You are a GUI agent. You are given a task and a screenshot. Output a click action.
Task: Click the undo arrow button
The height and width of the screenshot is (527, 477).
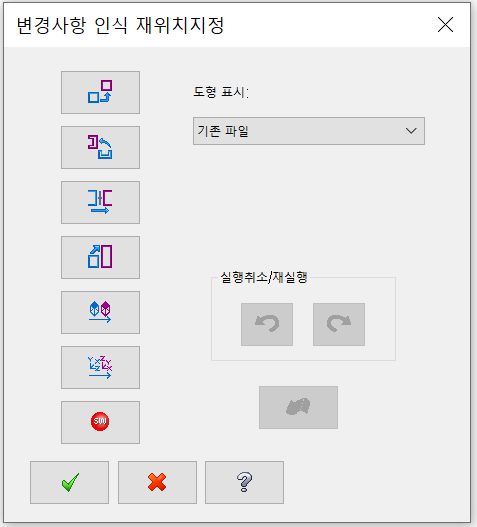(x=267, y=324)
